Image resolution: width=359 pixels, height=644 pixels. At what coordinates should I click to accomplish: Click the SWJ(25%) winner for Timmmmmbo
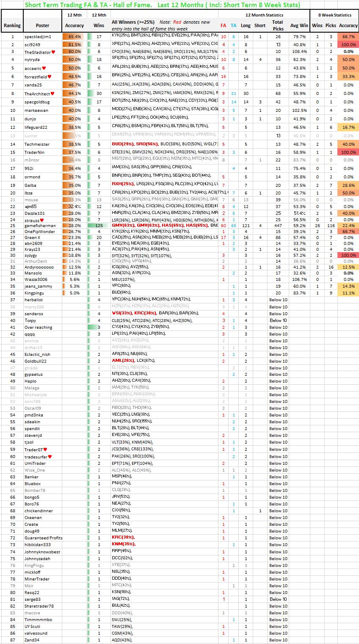(122, 620)
